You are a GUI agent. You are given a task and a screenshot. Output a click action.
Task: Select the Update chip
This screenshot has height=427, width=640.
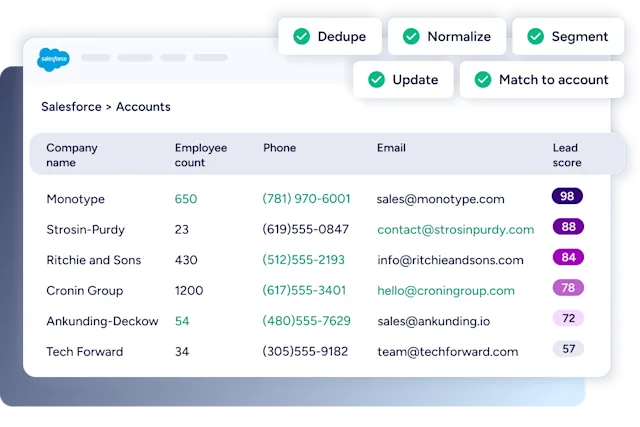pyautogui.click(x=403, y=80)
